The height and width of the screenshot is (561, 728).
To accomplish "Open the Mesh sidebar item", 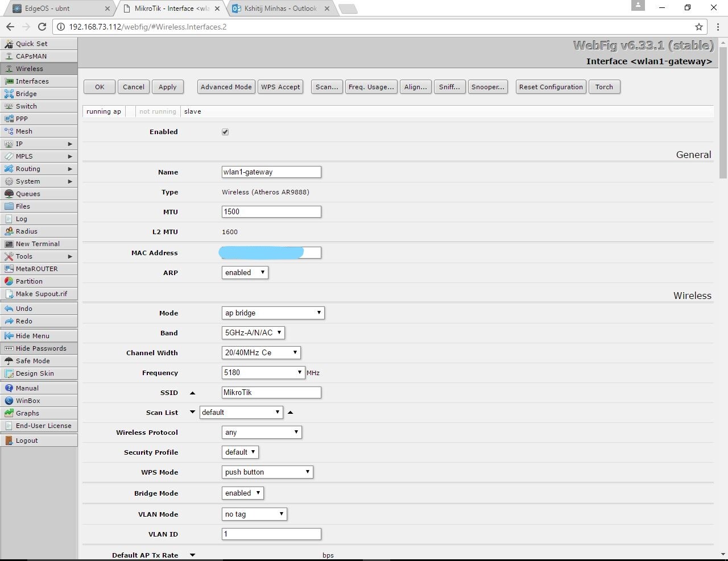I will click(x=39, y=131).
